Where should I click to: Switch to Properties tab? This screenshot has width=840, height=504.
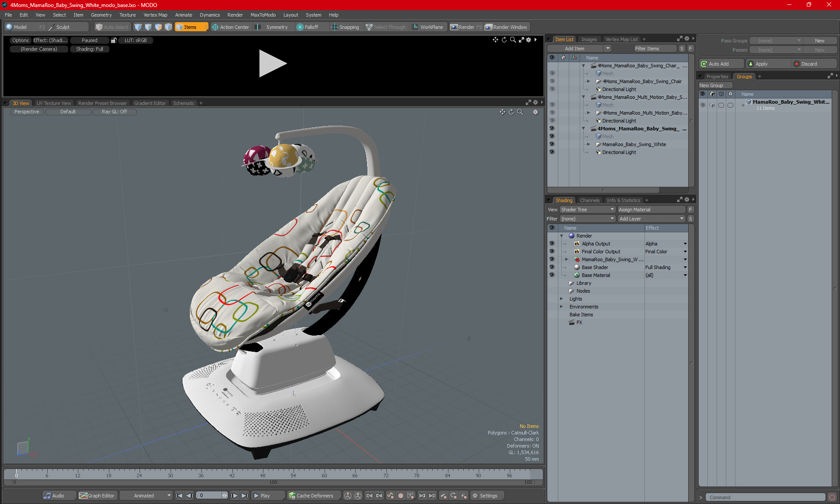[x=717, y=77]
